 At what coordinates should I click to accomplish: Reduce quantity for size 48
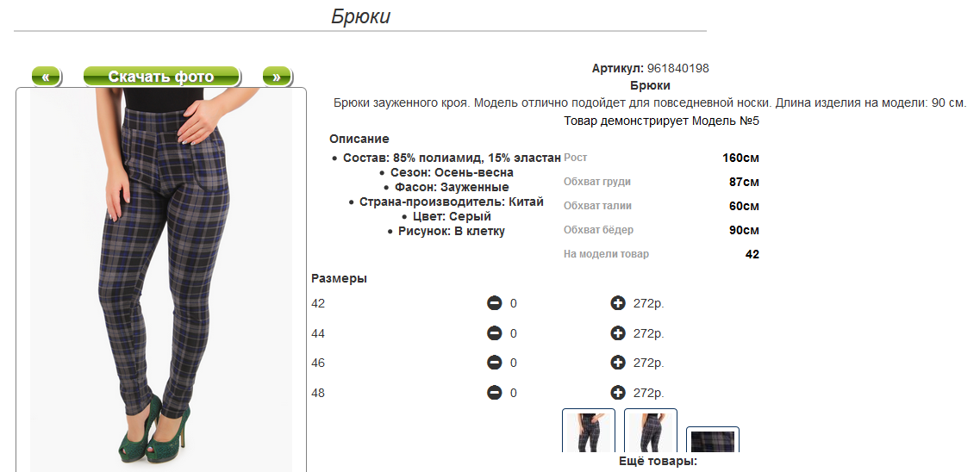click(494, 393)
